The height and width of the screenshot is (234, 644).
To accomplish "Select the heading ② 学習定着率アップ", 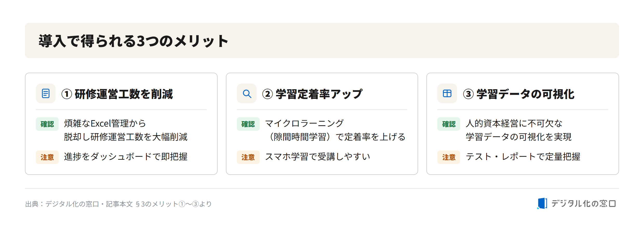I will (x=312, y=94).
